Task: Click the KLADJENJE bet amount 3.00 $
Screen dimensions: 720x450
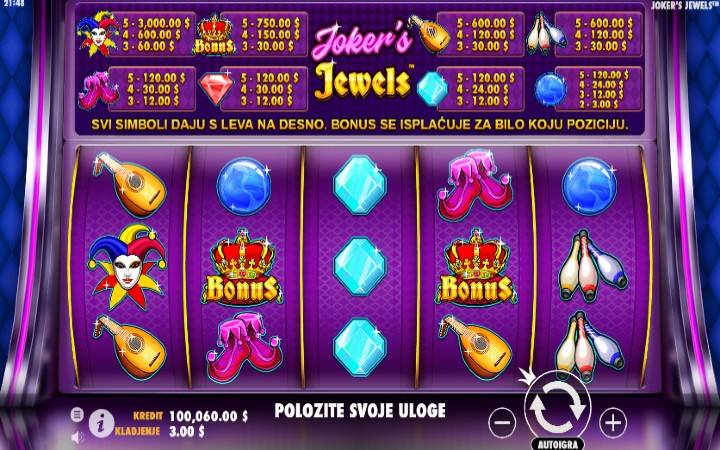Action: pyautogui.click(x=187, y=431)
